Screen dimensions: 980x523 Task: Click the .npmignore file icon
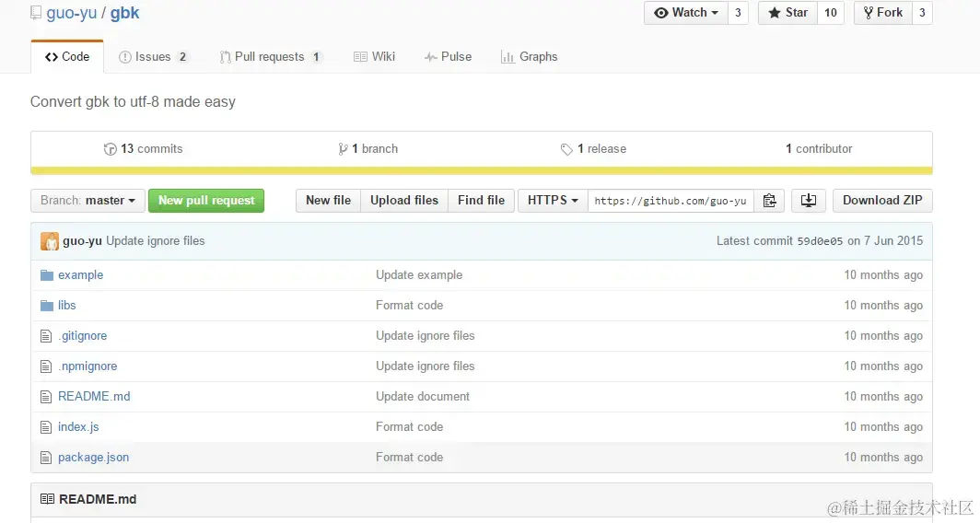(x=46, y=366)
